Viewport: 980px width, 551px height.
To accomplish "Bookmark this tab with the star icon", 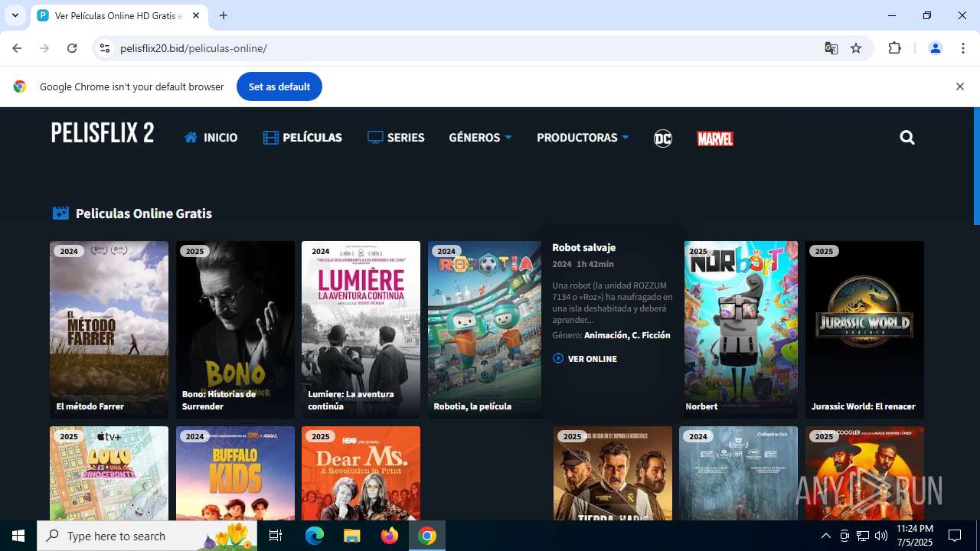I will click(x=856, y=48).
